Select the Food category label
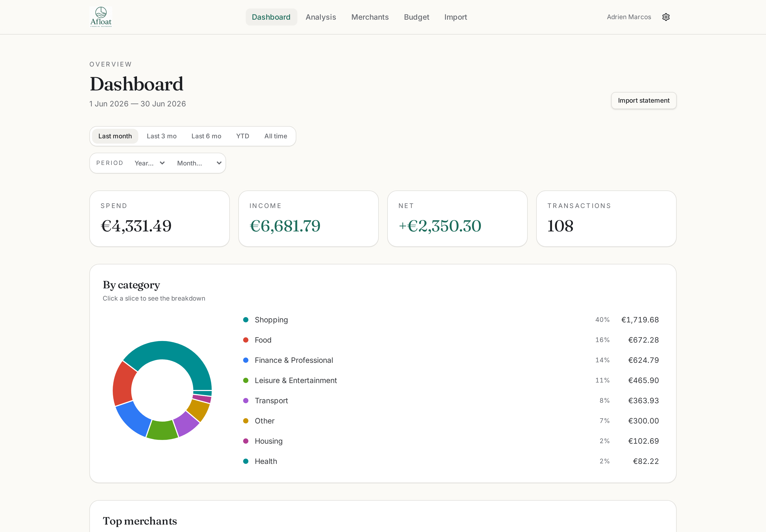Viewport: 766px width, 532px height. tap(263, 340)
